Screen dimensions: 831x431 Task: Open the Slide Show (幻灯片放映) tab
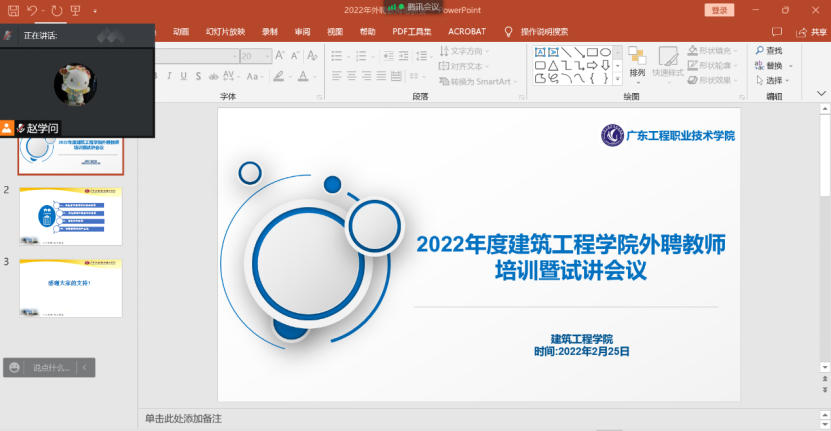[x=225, y=32]
